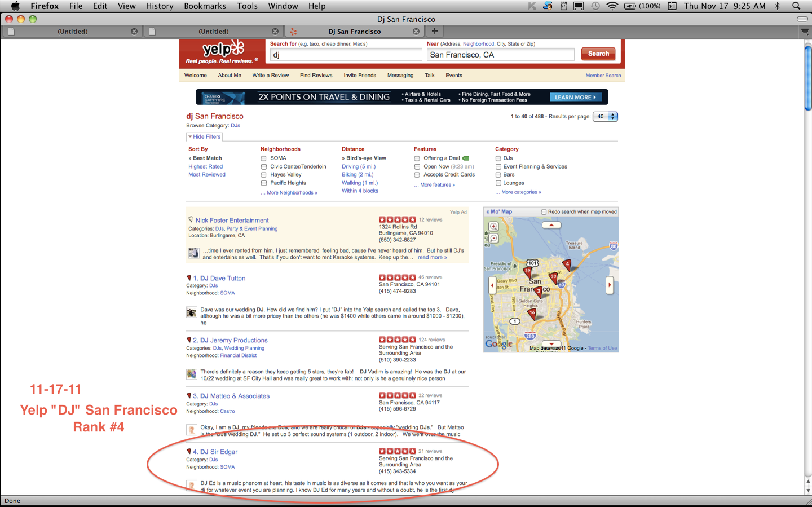
Task: Toggle the SOMA neighborhood checkbox
Action: [x=263, y=158]
